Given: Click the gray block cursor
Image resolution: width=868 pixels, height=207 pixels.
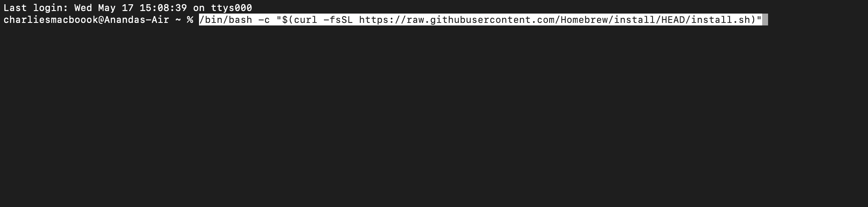Looking at the screenshot, I should [x=765, y=20].
